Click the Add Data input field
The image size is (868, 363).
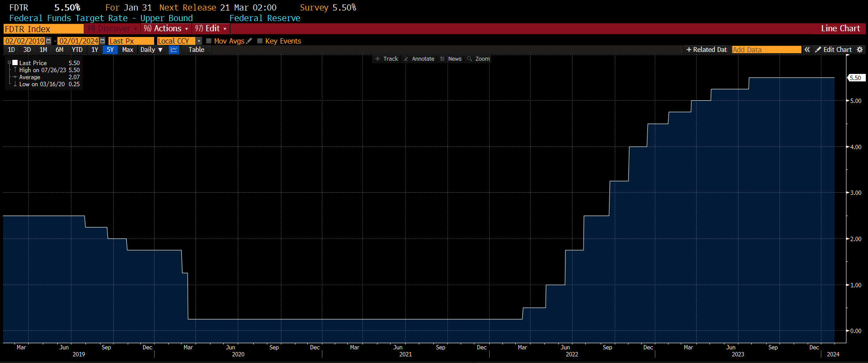[x=767, y=50]
